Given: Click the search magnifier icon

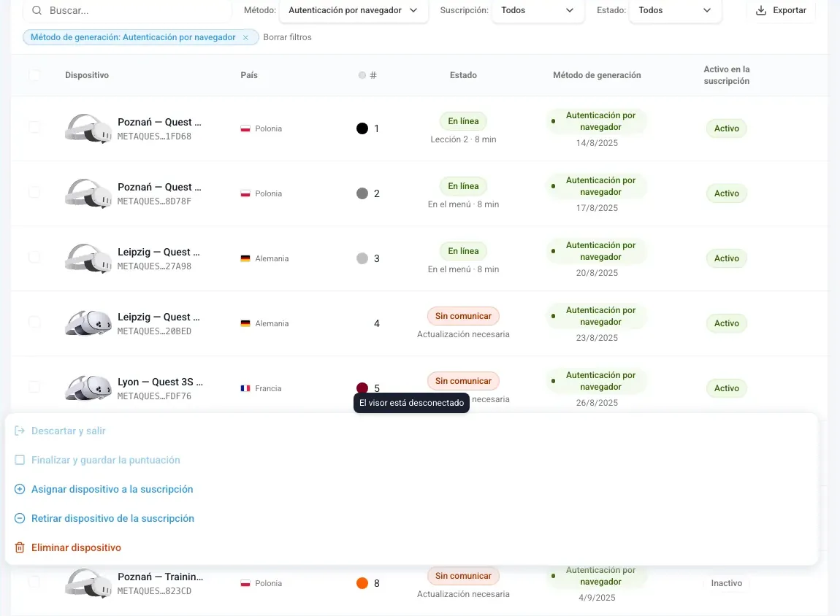Looking at the screenshot, I should point(37,10).
